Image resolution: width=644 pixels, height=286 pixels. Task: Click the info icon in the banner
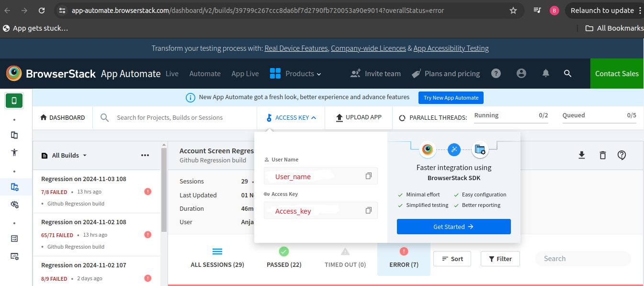(x=191, y=98)
